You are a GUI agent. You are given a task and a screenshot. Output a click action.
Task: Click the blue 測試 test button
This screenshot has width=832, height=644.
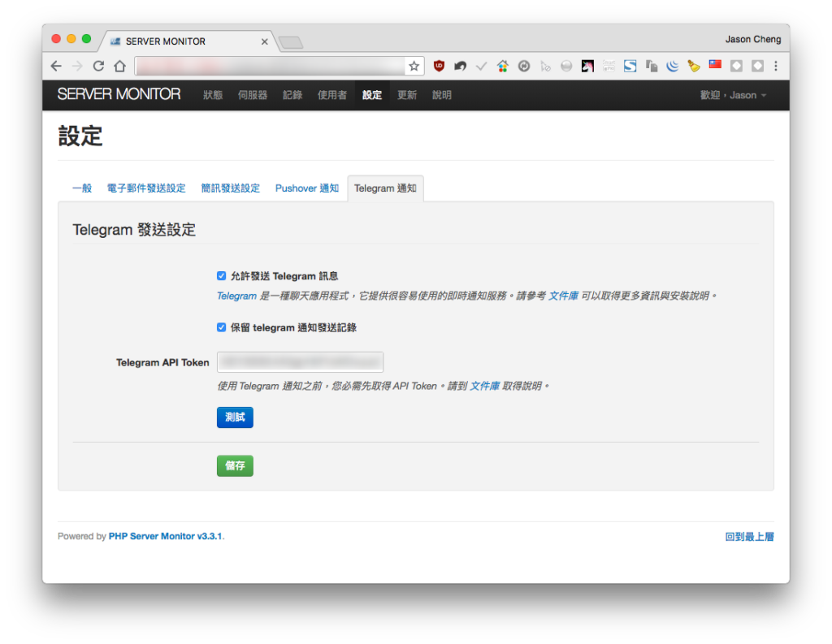coord(235,417)
